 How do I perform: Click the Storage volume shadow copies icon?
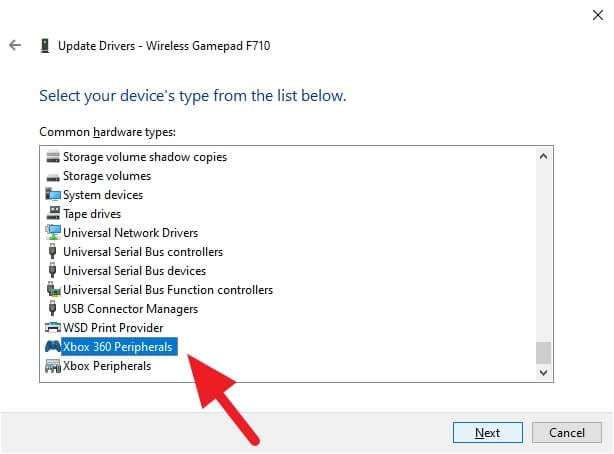(53, 157)
